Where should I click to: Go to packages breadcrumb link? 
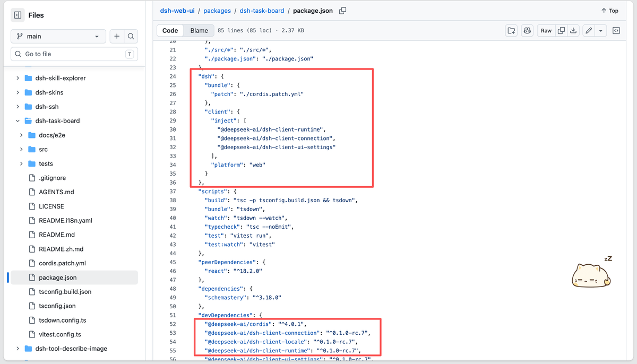pos(217,11)
